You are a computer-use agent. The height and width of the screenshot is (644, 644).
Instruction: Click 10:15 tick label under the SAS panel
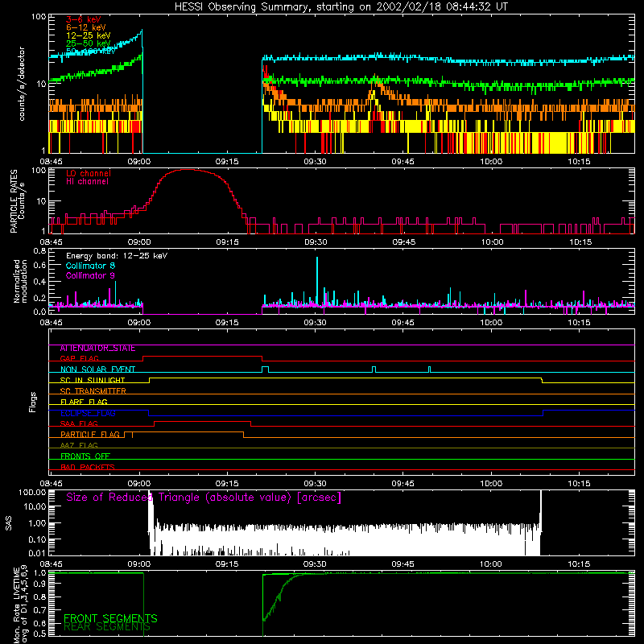[x=579, y=564]
